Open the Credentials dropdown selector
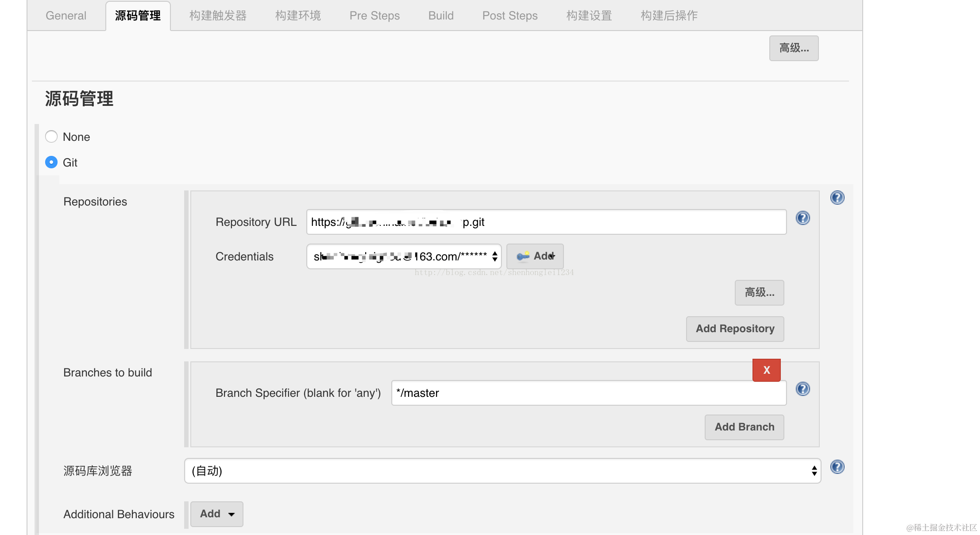This screenshot has height=535, width=980. click(404, 256)
